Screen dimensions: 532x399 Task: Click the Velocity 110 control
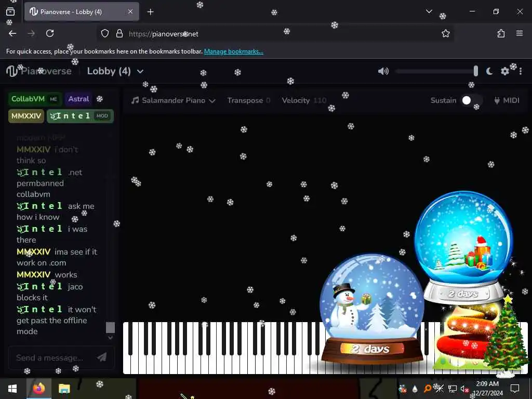[304, 100]
